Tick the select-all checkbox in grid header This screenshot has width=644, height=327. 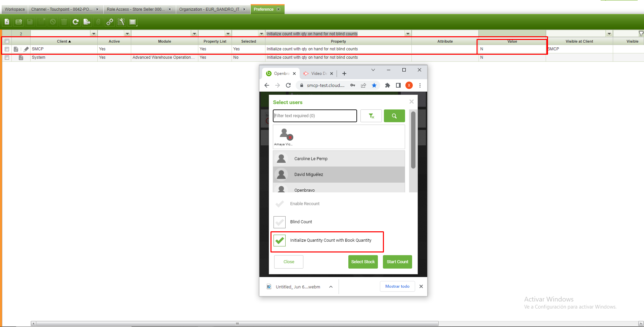7,41
